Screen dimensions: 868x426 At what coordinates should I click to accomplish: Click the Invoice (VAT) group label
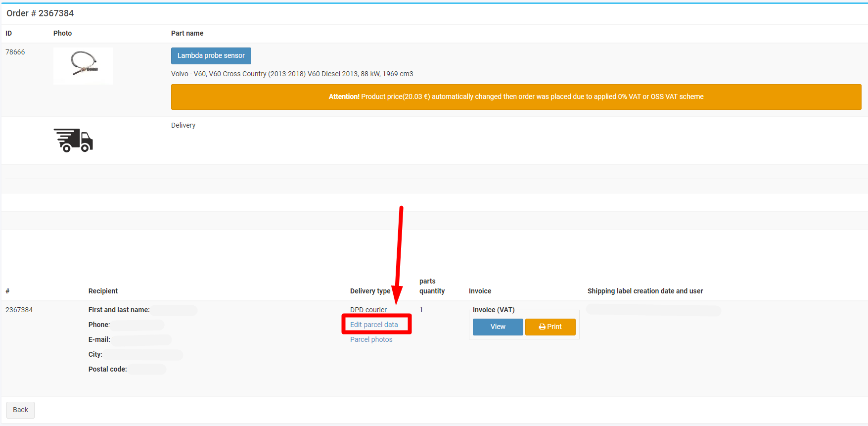[494, 310]
